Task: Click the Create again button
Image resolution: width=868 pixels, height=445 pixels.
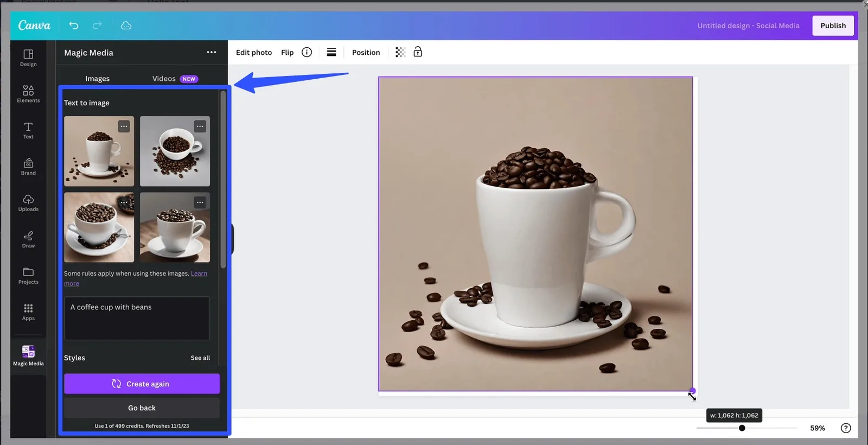Action: click(x=142, y=384)
